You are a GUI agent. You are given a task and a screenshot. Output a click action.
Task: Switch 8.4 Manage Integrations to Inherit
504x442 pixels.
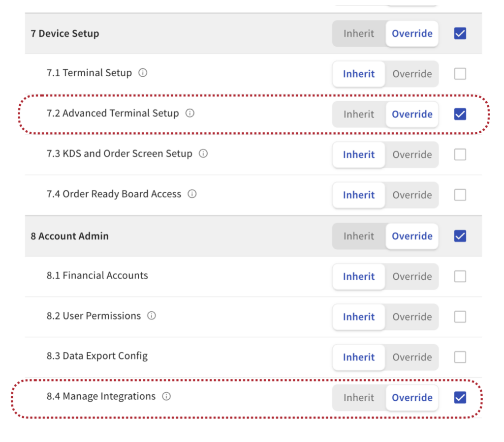[359, 398]
